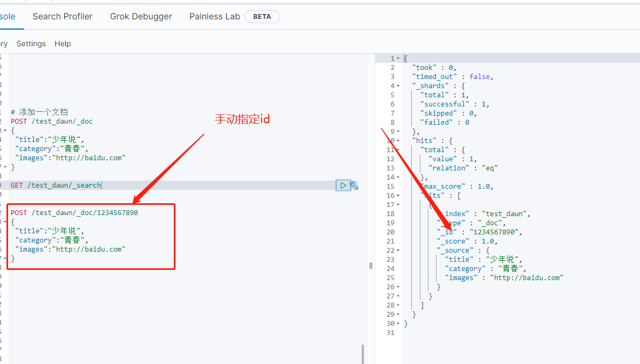Click the "max_score" : 1.0 response line

[x=457, y=186]
